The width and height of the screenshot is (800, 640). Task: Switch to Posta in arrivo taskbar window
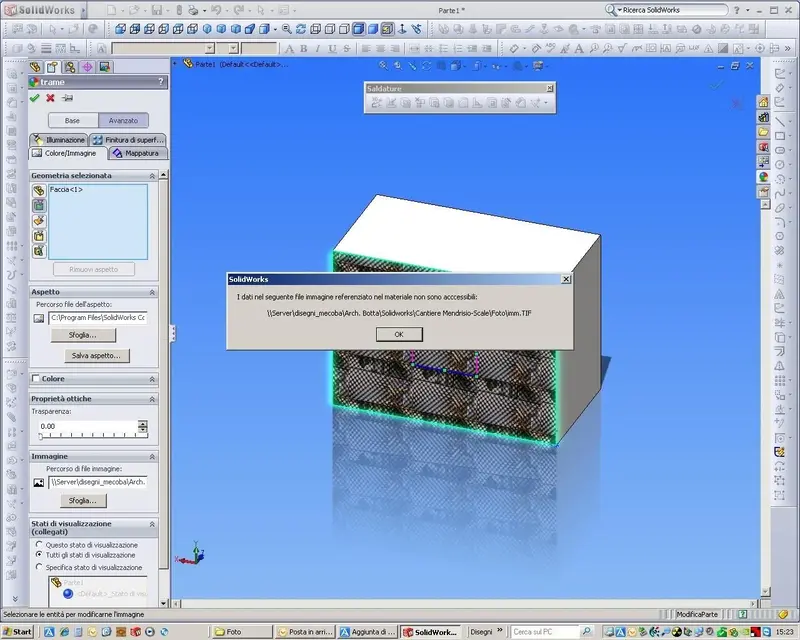tap(305, 632)
